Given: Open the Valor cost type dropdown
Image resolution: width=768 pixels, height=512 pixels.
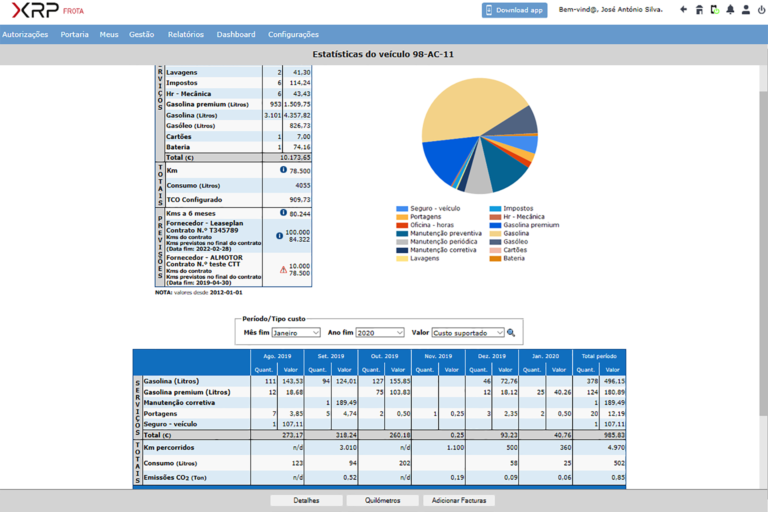Looking at the screenshot, I should [468, 332].
